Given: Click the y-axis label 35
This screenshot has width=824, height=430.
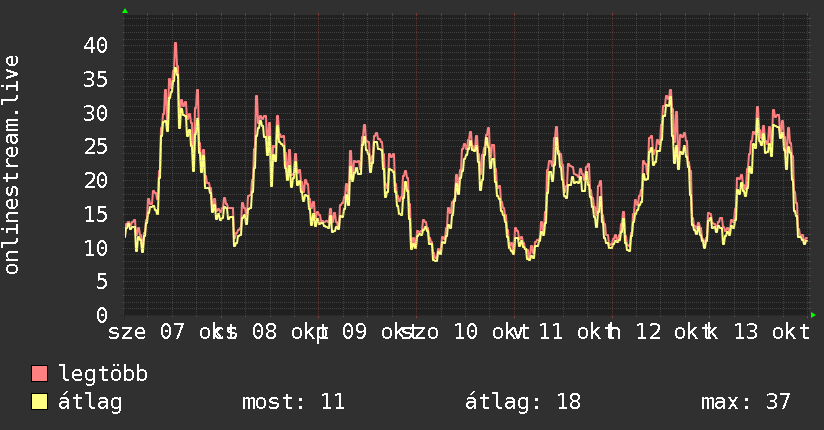Looking at the screenshot, I should (x=96, y=79).
